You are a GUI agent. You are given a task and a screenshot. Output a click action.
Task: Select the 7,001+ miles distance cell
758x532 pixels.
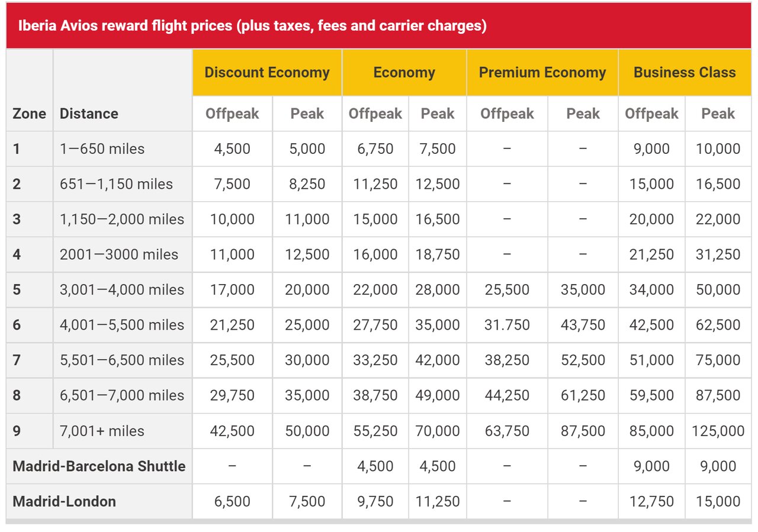(102, 431)
